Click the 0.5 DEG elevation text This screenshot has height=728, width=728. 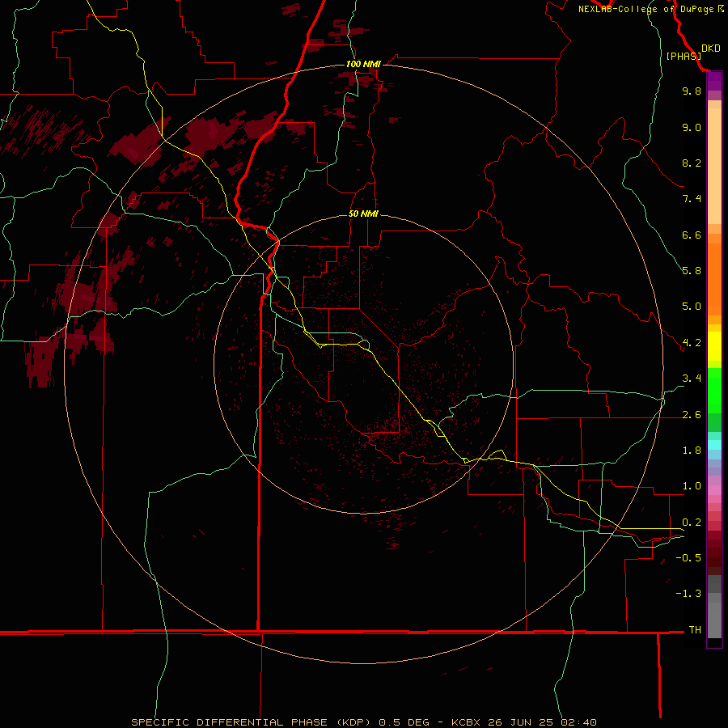click(x=404, y=722)
